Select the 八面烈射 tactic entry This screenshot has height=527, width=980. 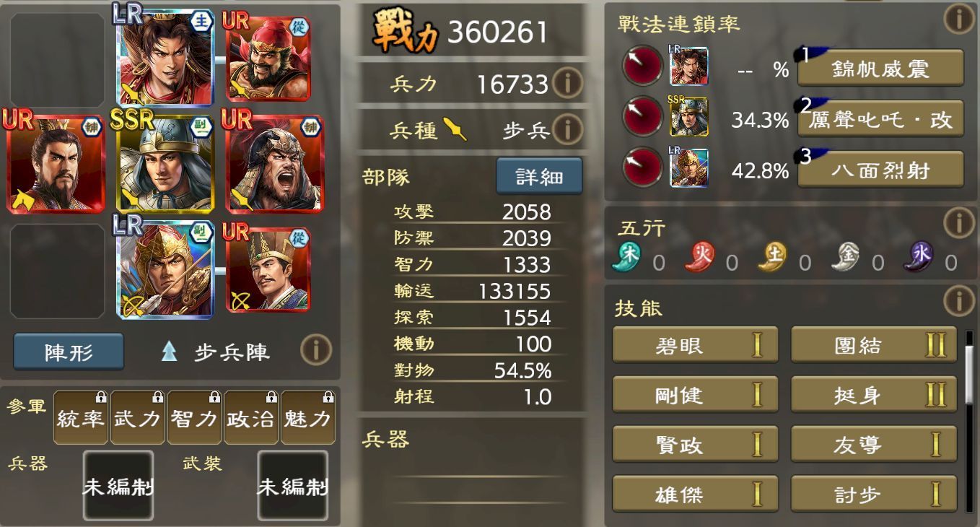pyautogui.click(x=880, y=170)
